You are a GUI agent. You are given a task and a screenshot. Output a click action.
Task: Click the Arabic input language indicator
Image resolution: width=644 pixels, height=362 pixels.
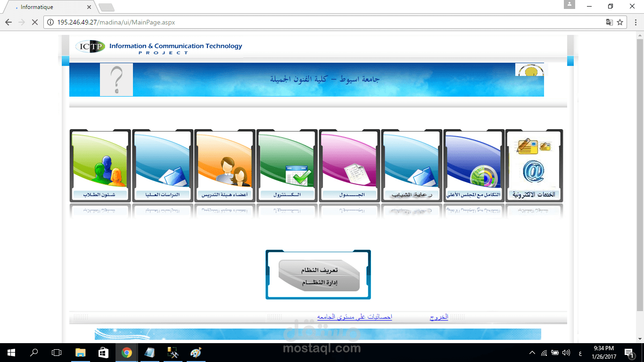pos(580,353)
